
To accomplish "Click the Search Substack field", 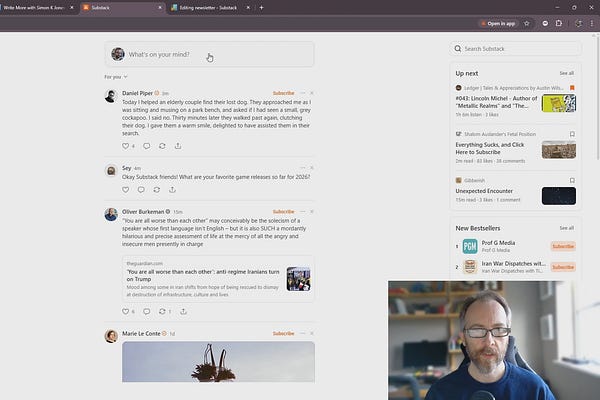I will 515,49.
